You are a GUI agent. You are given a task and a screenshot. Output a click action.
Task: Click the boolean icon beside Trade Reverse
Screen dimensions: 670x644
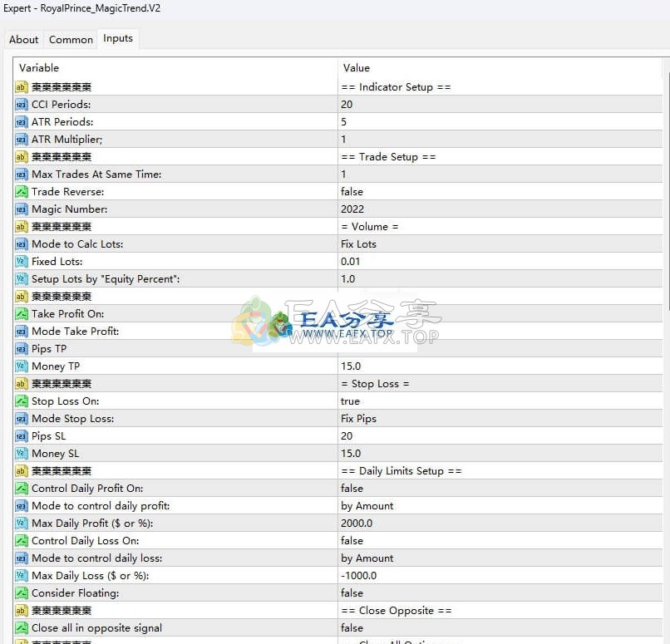pos(21,192)
